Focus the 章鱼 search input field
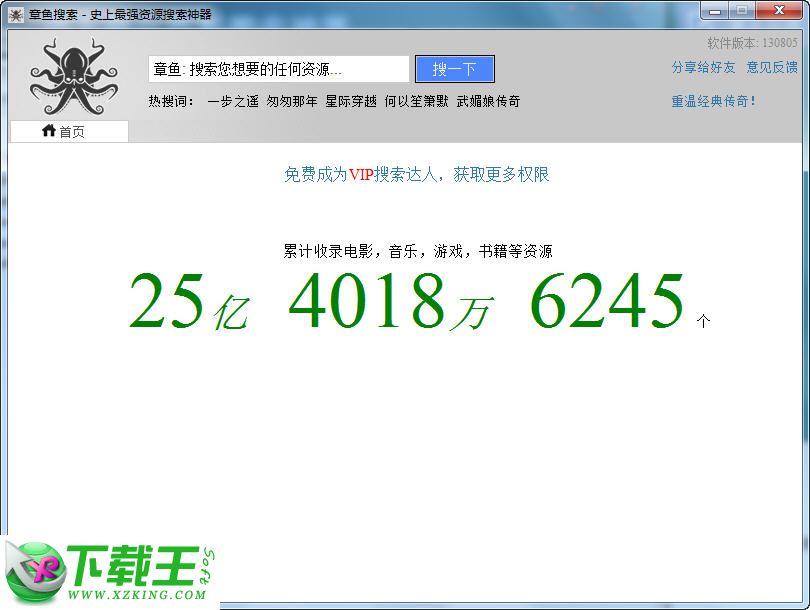 (279, 69)
